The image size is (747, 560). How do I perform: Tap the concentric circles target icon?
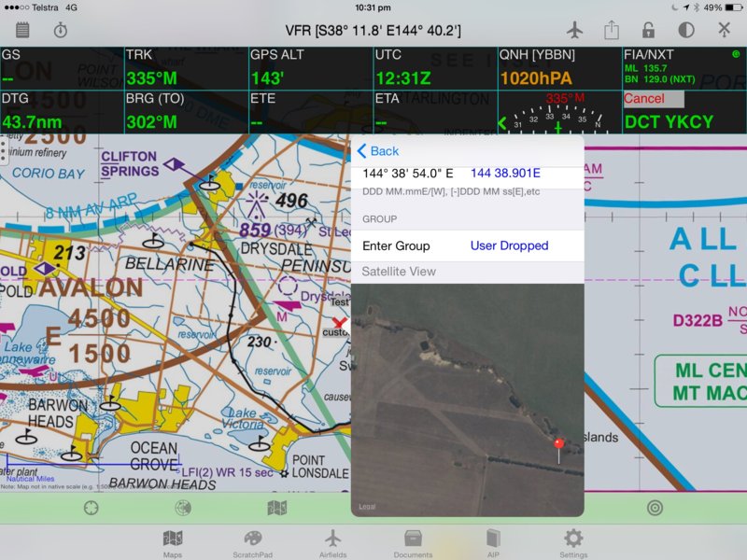coord(655,508)
